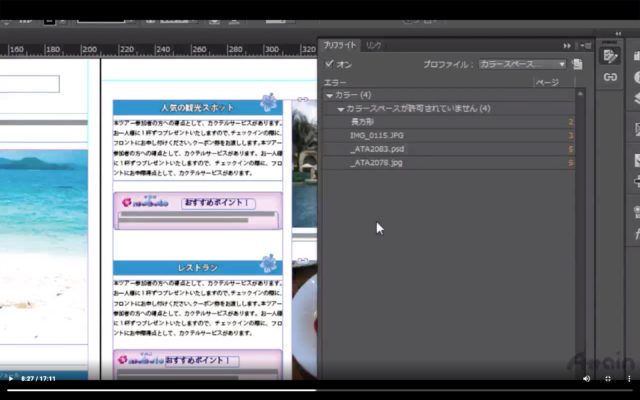The width and height of the screenshot is (640, 400).
Task: Select the pool resort photo frame
Action: 304,163
